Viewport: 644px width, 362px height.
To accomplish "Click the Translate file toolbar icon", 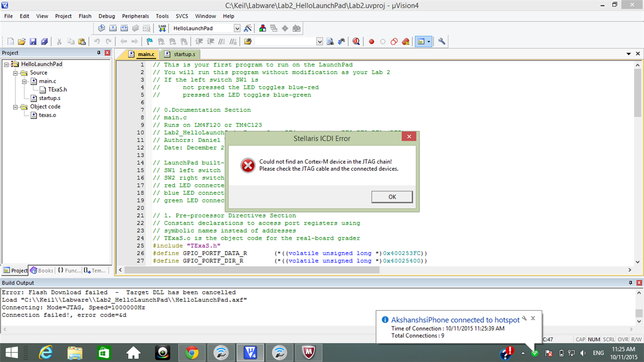I will [102, 28].
